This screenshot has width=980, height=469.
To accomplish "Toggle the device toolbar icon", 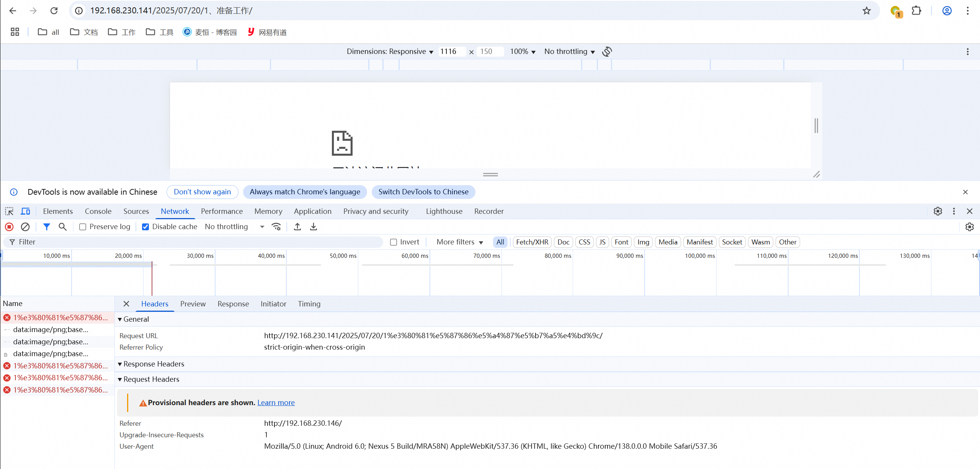I will 25,211.
